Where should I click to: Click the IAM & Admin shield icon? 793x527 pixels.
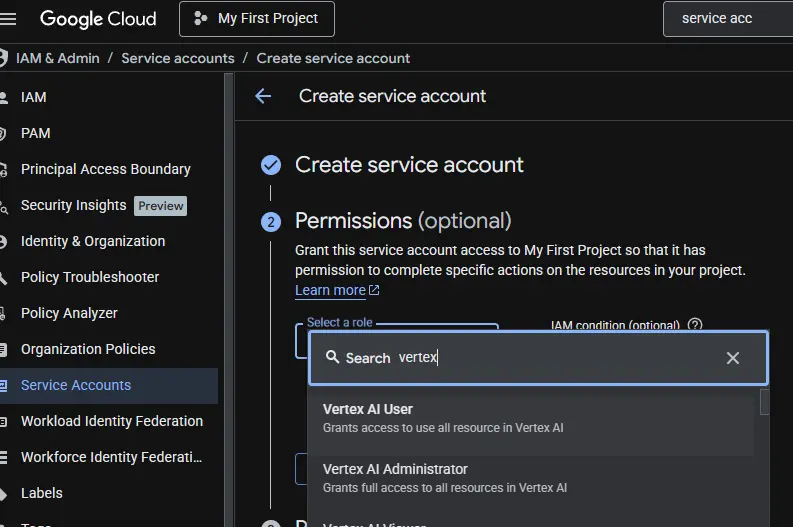point(4,58)
